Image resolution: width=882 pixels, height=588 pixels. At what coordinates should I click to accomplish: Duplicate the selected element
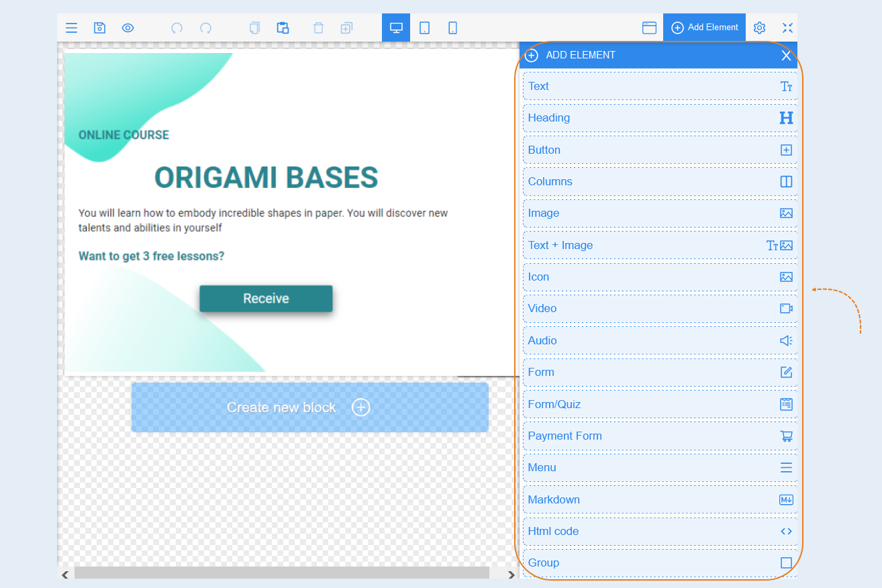[346, 28]
